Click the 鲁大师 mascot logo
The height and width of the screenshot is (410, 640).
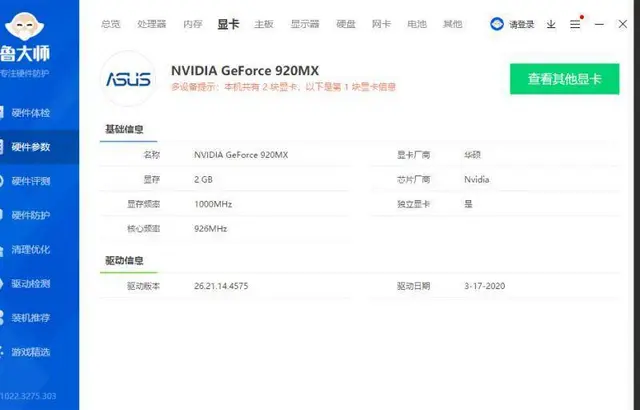coord(24,26)
